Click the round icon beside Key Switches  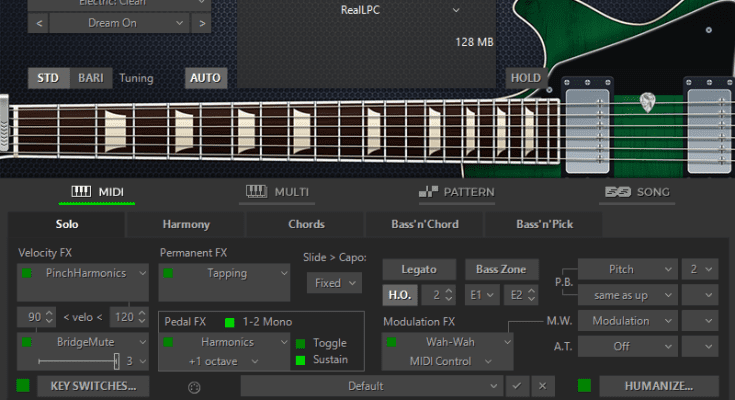193,386
